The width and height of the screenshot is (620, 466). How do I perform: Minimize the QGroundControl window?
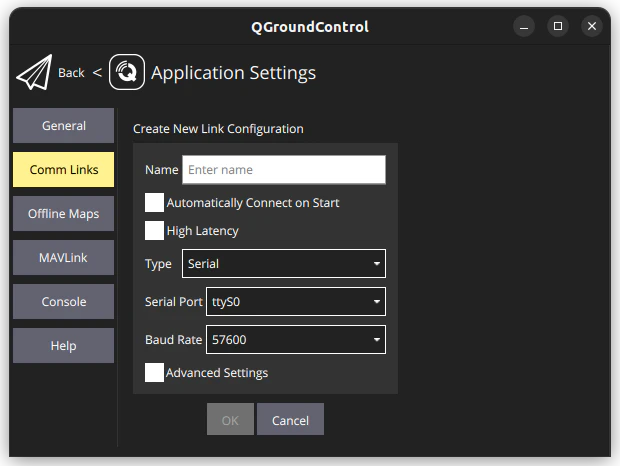click(524, 26)
